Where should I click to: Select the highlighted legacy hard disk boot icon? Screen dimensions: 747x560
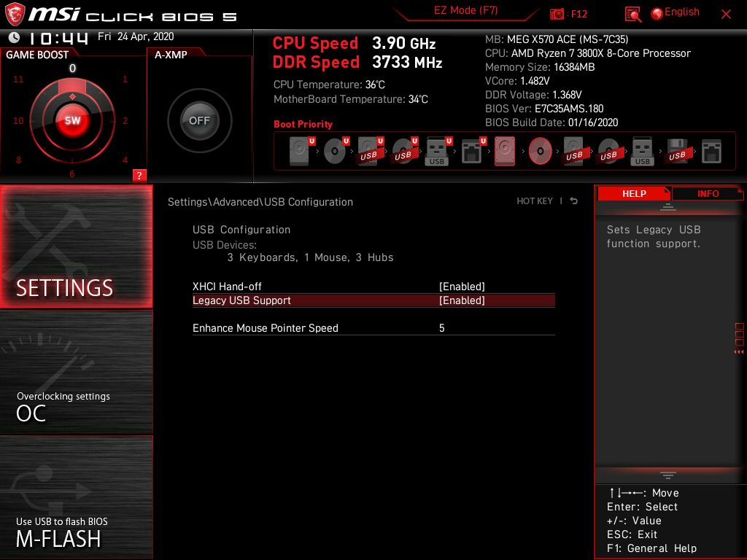pos(505,151)
